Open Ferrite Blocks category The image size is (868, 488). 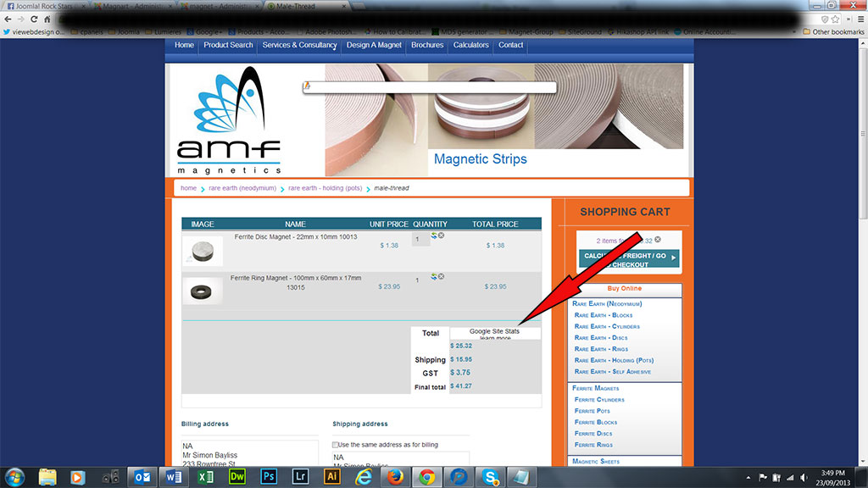tap(596, 422)
